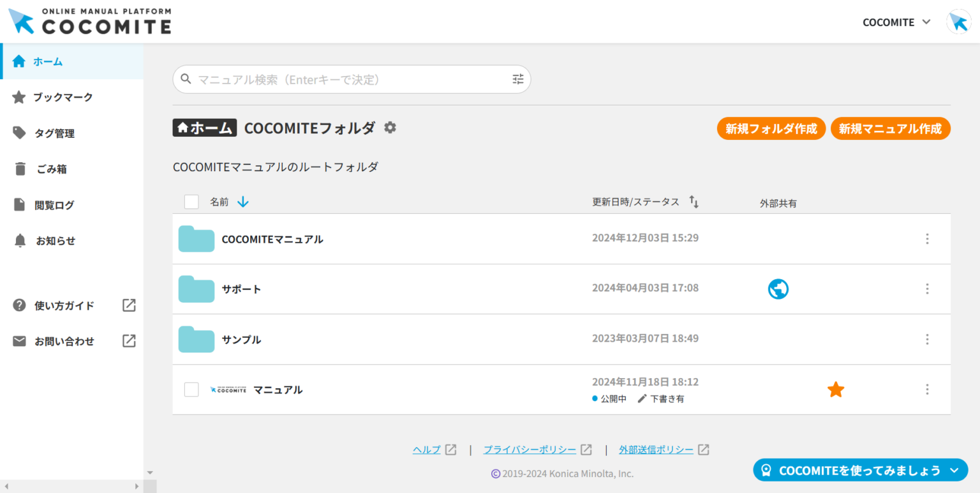Toggle the select-all checkbox in the list header

[191, 202]
